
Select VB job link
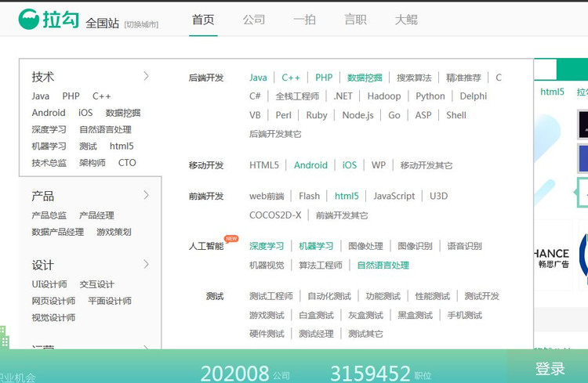[x=255, y=115]
